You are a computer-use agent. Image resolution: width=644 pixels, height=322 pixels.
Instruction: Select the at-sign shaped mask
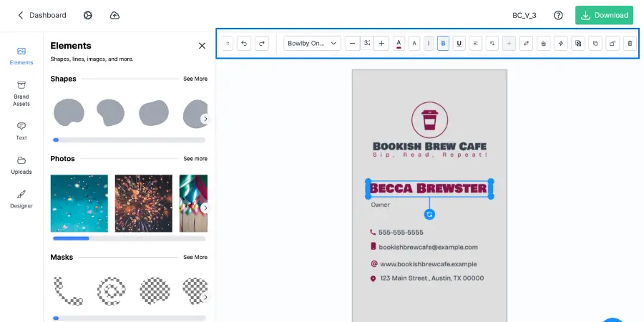112,291
